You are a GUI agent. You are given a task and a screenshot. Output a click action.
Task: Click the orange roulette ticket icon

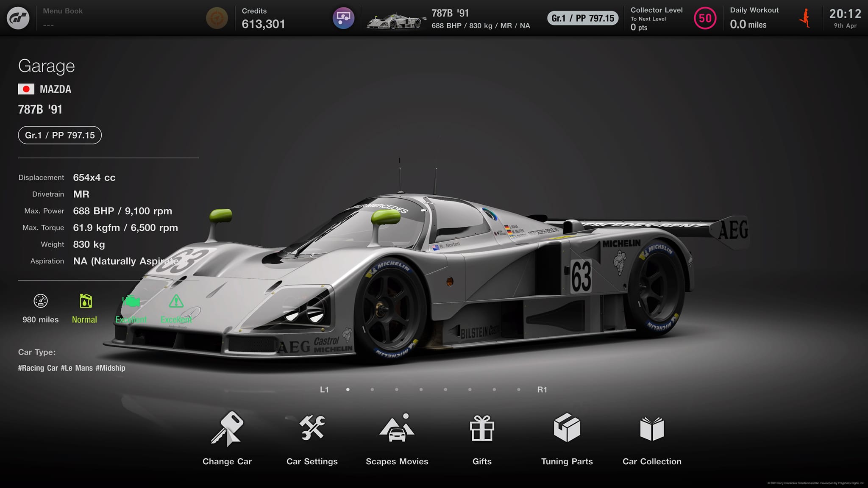point(217,18)
